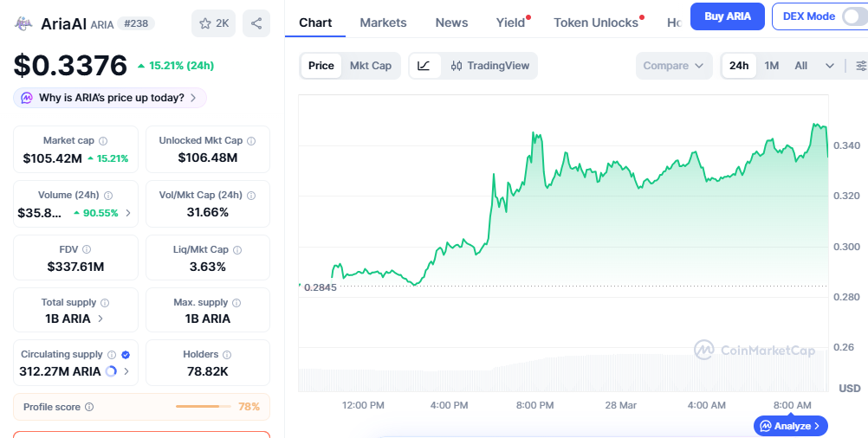Screen dimensions: 868x438
Task: Click the 28 Mar axis label
Action: (620, 405)
